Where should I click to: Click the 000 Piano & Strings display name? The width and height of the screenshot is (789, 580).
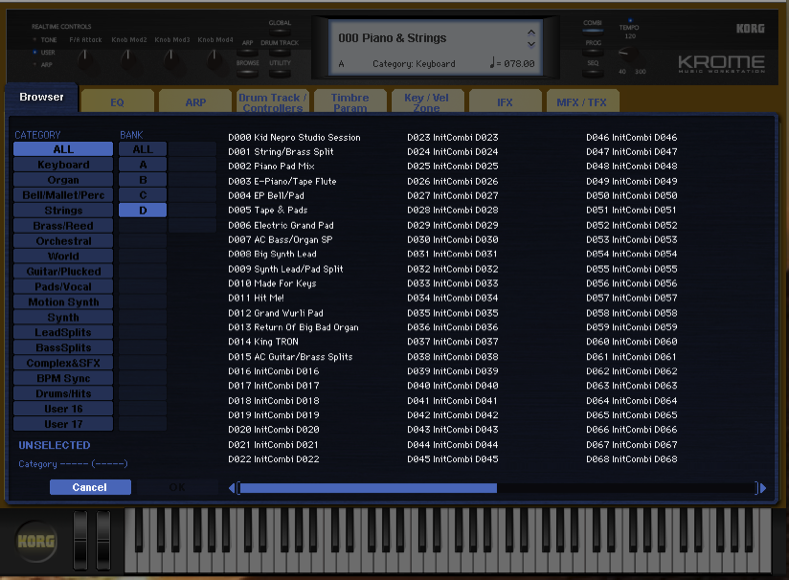tap(392, 38)
